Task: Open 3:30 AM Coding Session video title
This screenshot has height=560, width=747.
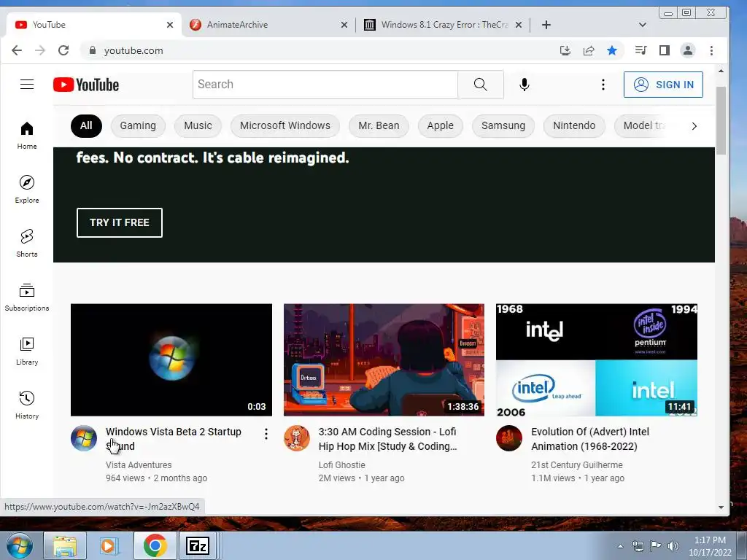Action: click(388, 438)
